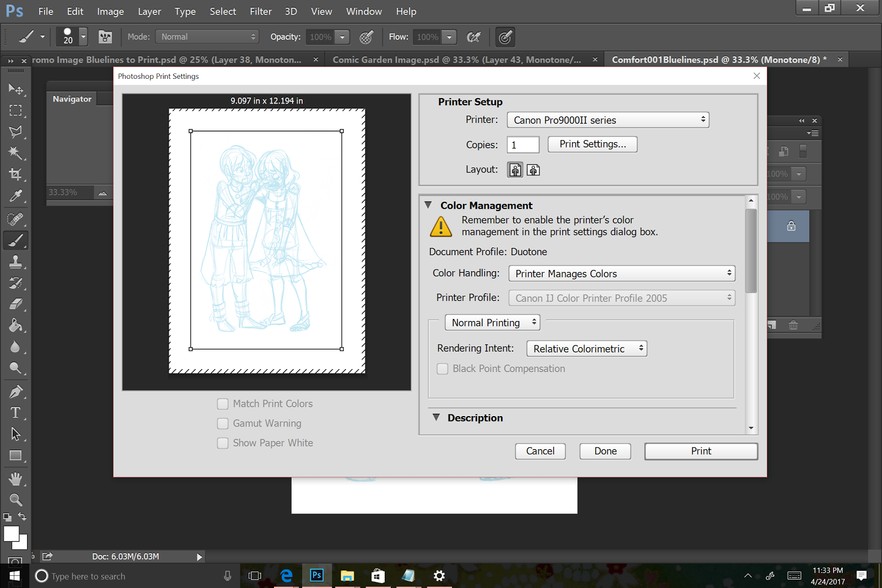Open the Filter menu

[260, 12]
